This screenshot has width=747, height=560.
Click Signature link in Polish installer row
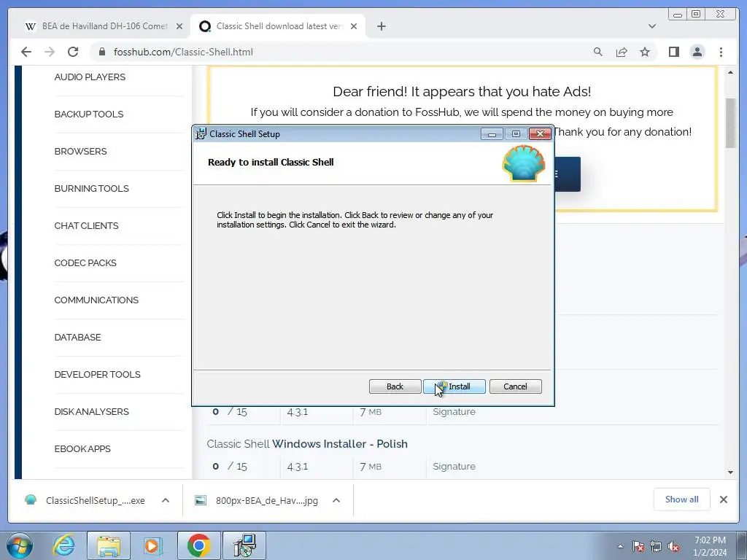coord(454,466)
